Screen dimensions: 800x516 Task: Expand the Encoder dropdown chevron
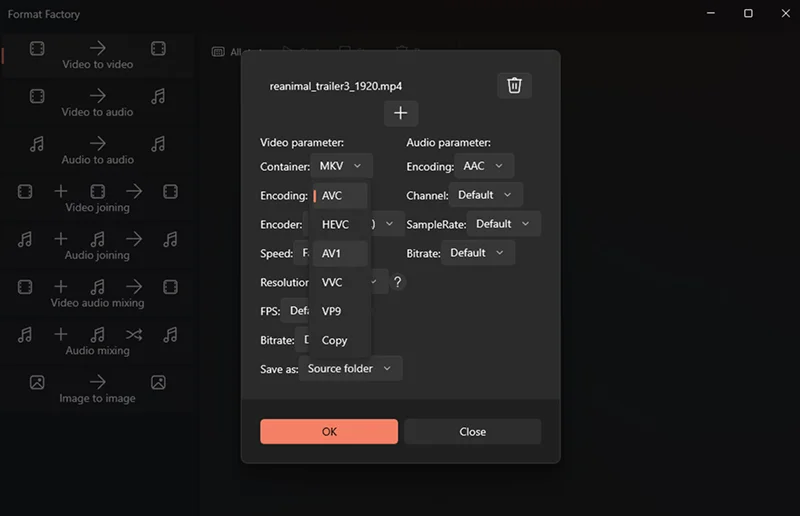click(389, 224)
